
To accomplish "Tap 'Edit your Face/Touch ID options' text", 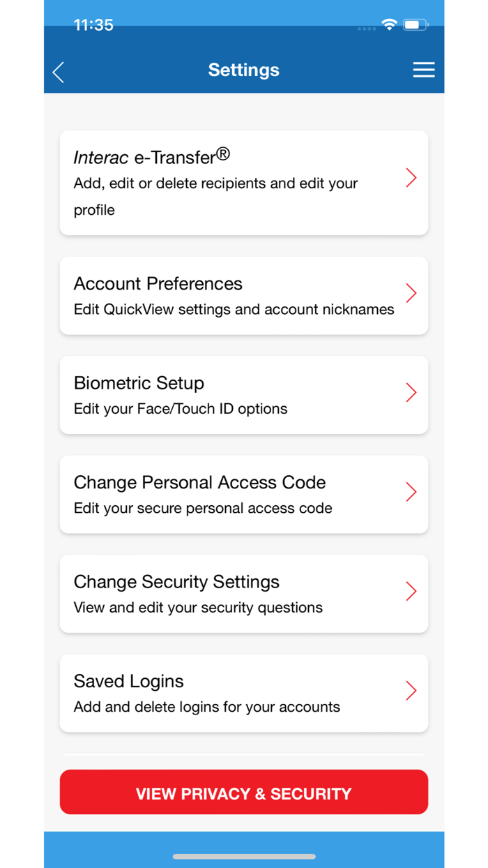I will pyautogui.click(x=181, y=409).
